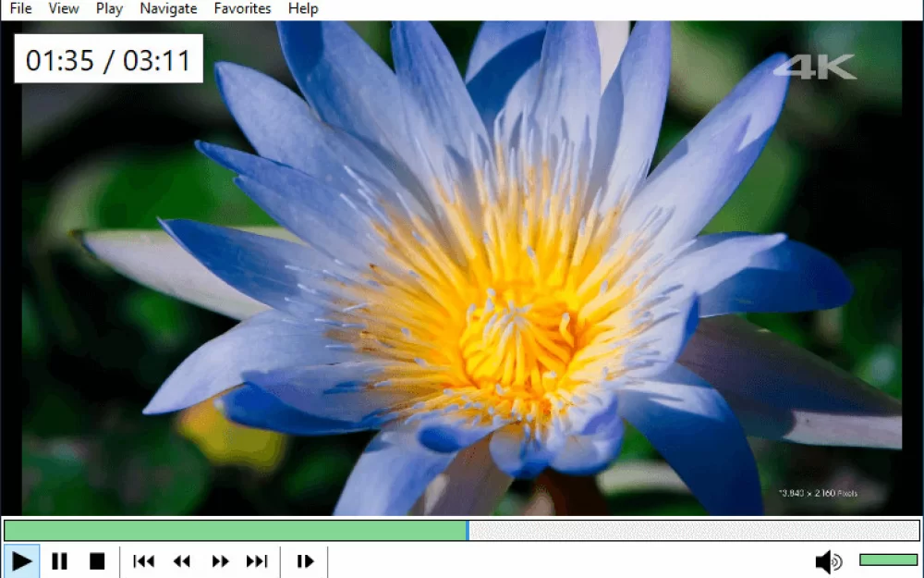Open the Navigate menu
Screen dimensions: 924x578
pos(167,8)
